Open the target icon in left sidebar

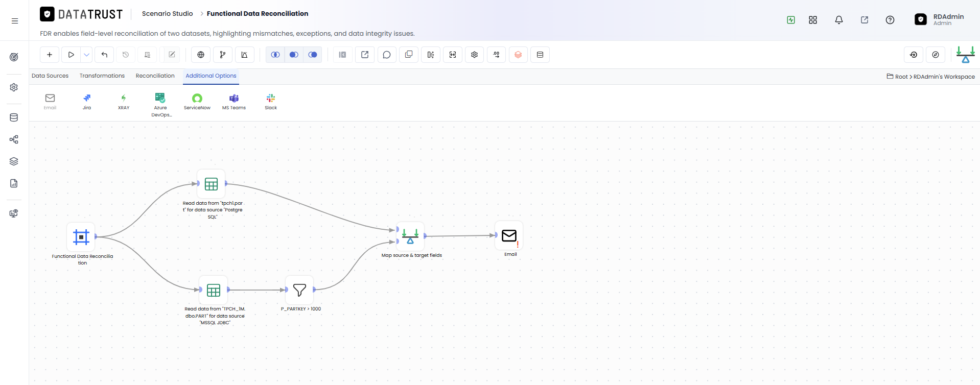(14, 57)
